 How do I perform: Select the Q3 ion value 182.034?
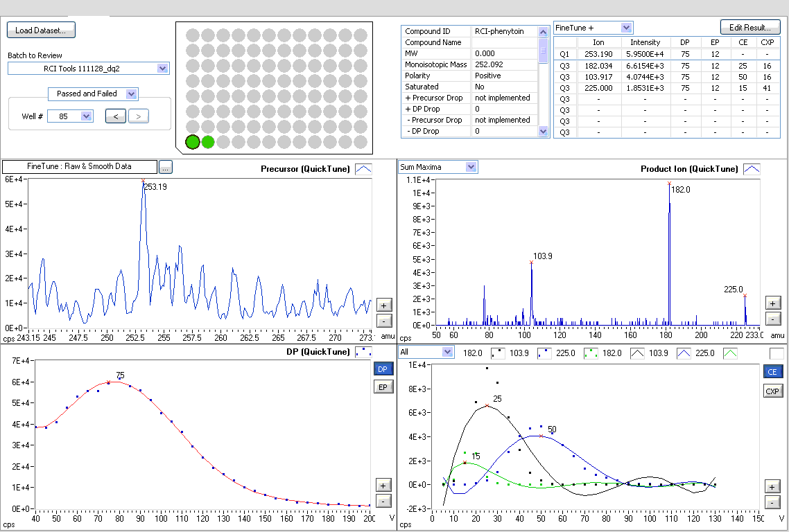pyautogui.click(x=598, y=66)
